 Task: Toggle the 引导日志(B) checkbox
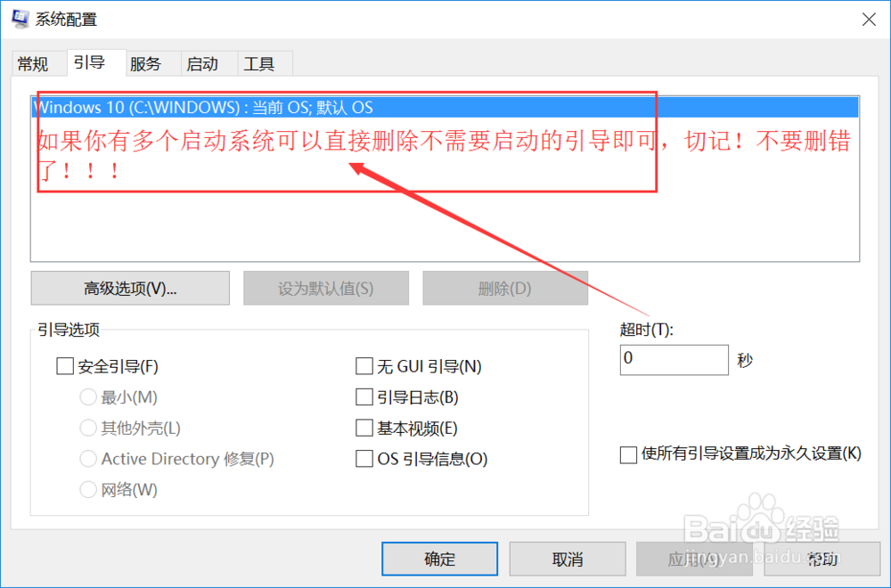click(364, 397)
